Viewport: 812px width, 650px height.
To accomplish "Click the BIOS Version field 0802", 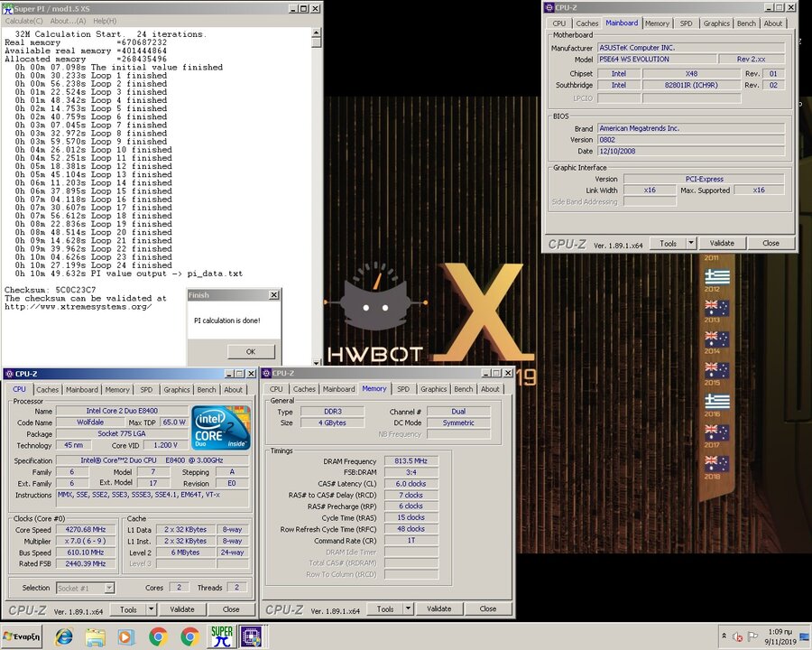I will tap(691, 139).
